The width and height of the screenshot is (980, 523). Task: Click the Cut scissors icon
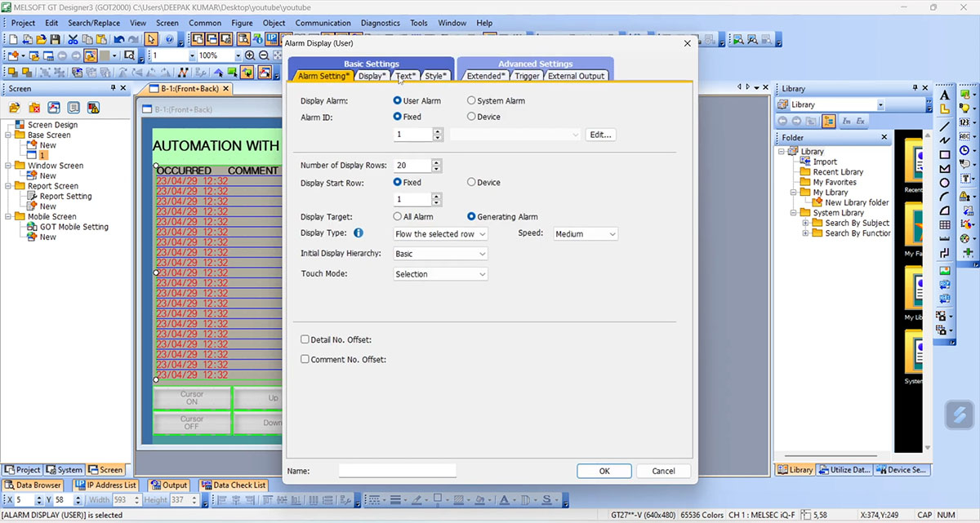[73, 39]
